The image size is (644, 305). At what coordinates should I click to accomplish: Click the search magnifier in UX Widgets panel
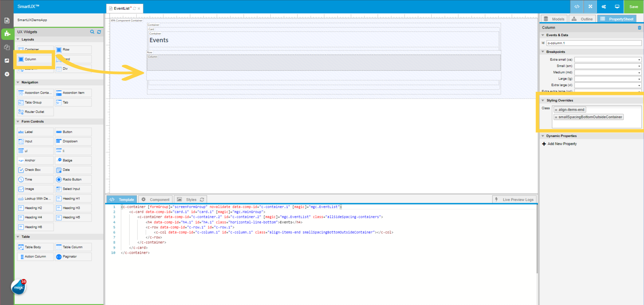[x=92, y=32]
